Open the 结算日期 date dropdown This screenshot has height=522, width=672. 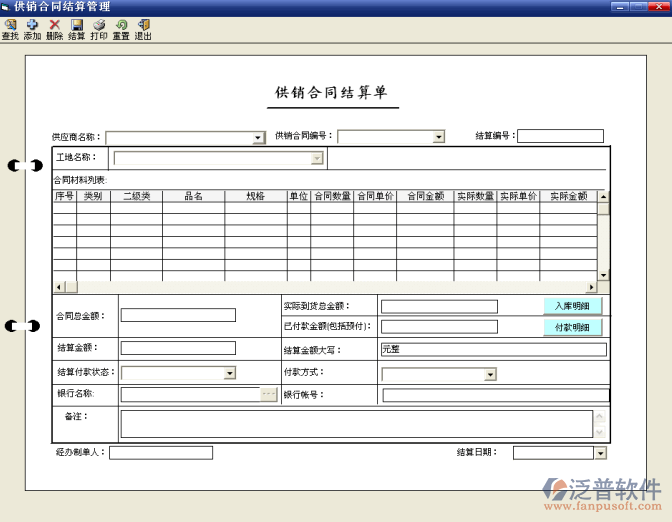[600, 453]
